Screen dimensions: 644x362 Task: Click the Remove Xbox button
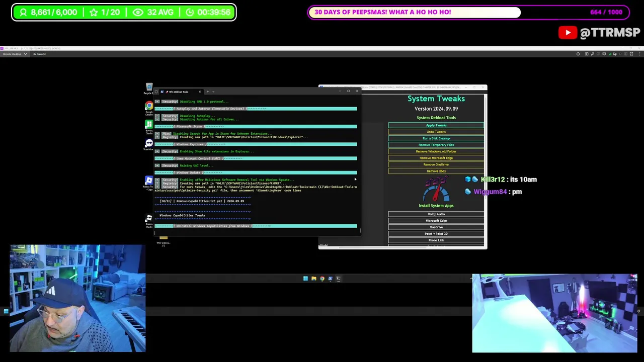436,171
